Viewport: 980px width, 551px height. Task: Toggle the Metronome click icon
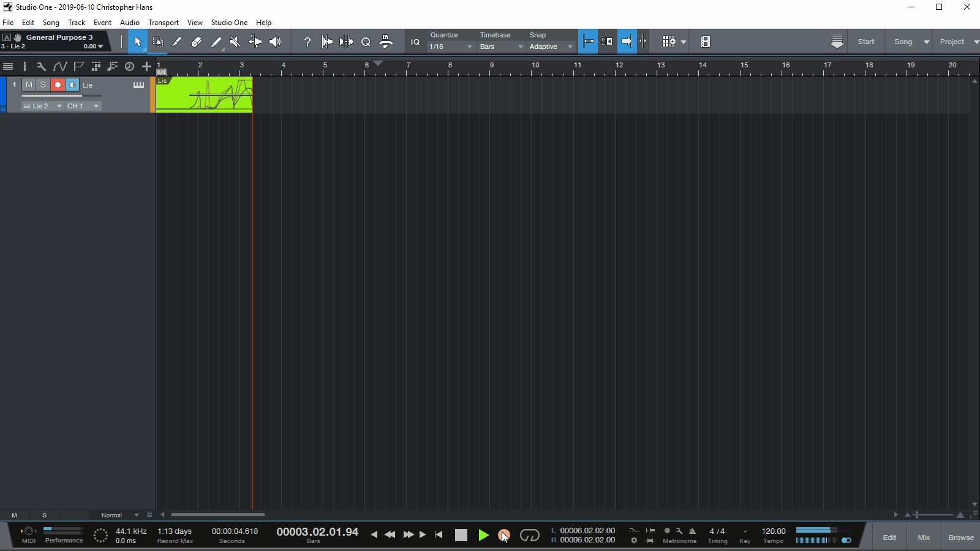point(692,531)
